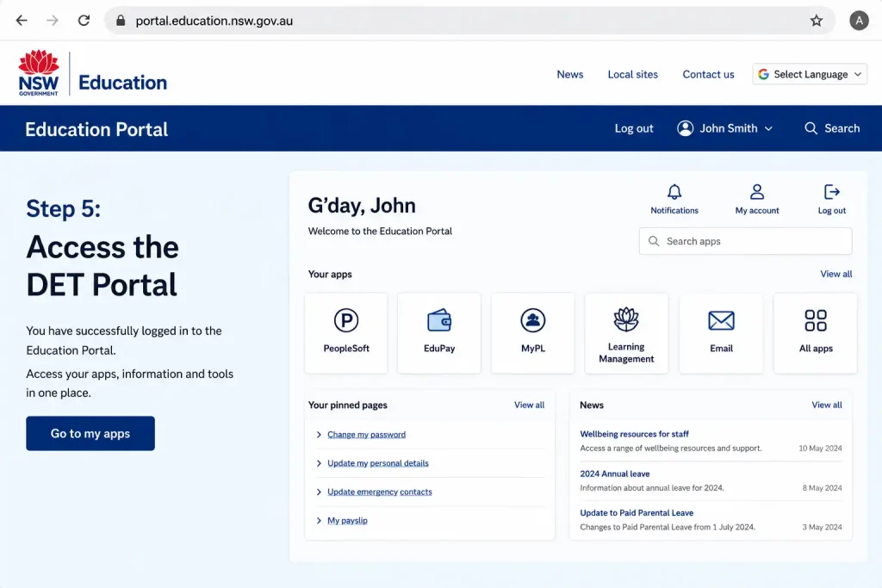Click the user avatar icon beside John Smith
This screenshot has height=588, width=882.
[685, 128]
